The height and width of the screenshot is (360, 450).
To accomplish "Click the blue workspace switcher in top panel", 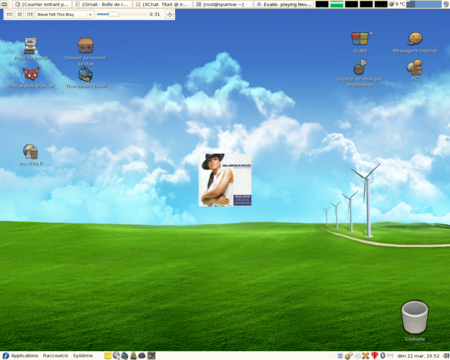I will [x=424, y=4].
